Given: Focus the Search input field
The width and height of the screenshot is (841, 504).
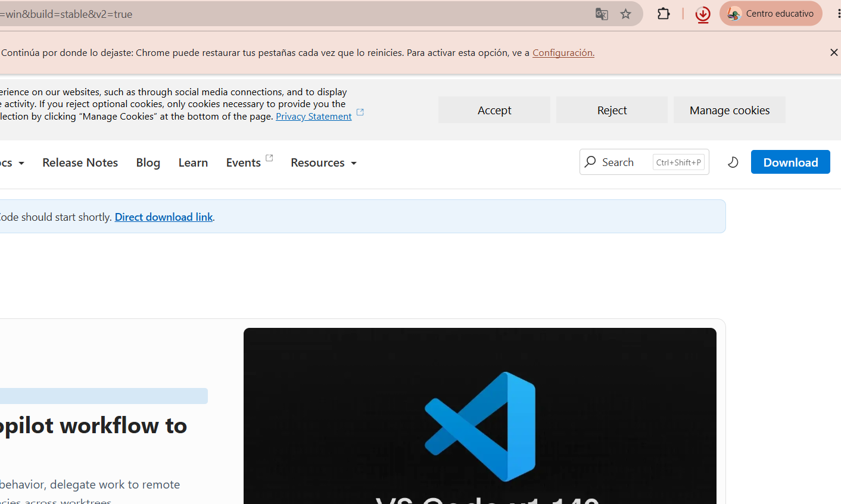Looking at the screenshot, I should point(644,162).
